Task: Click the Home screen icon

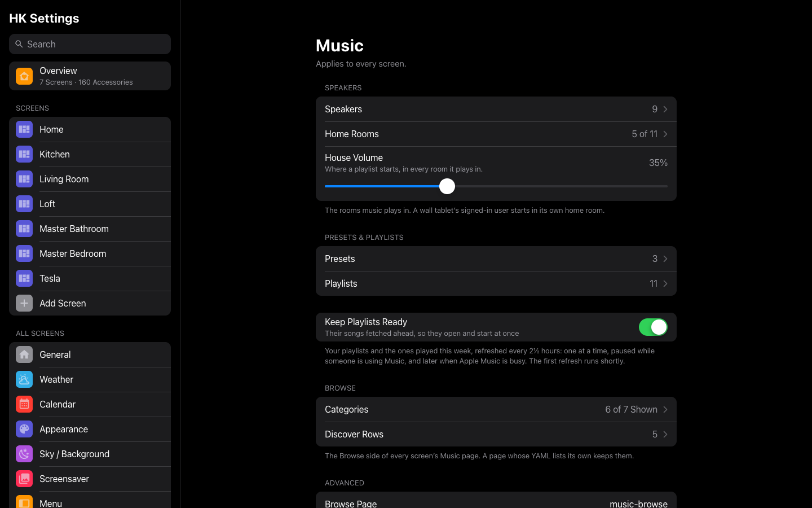Action: point(24,129)
